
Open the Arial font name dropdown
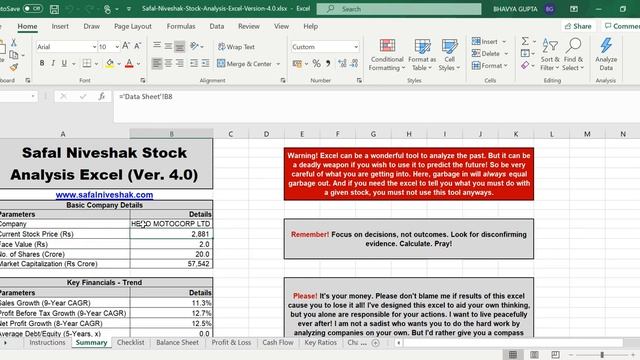coord(94,47)
